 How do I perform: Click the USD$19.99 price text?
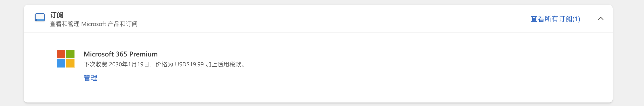pos(189,64)
